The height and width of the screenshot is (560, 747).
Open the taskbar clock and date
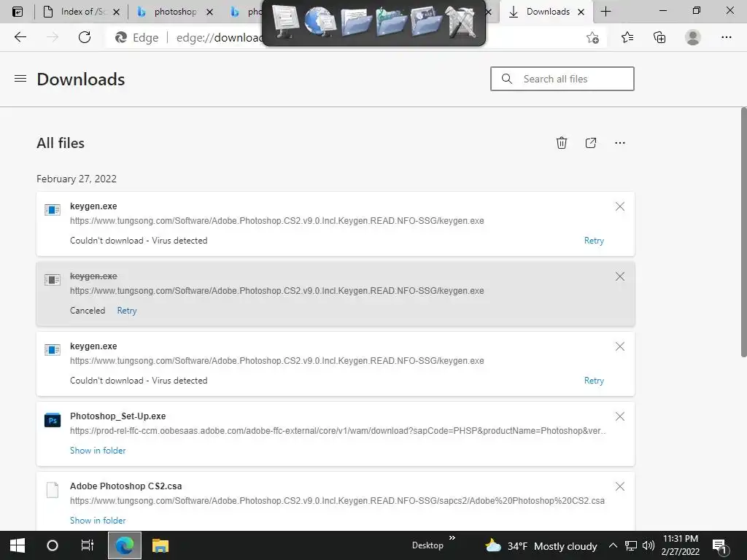click(x=681, y=545)
